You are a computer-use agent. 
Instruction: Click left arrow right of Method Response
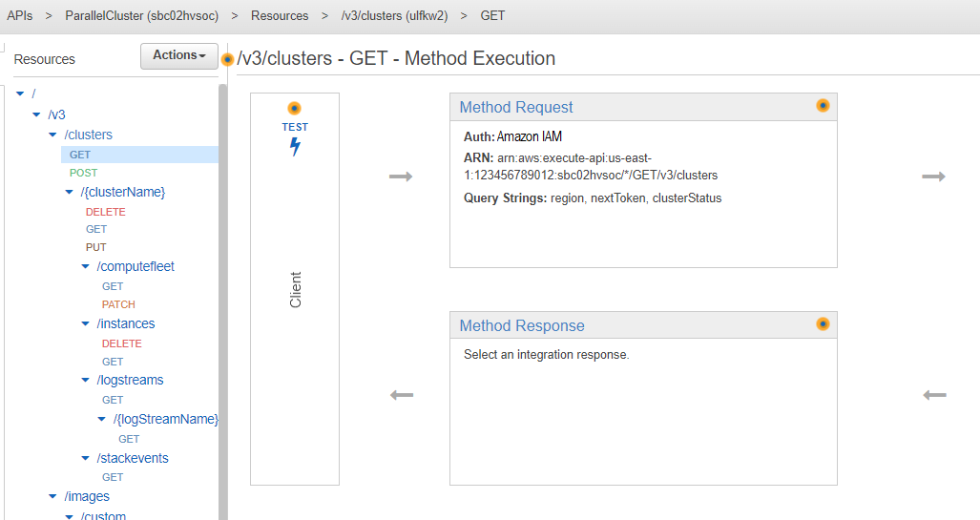click(934, 395)
